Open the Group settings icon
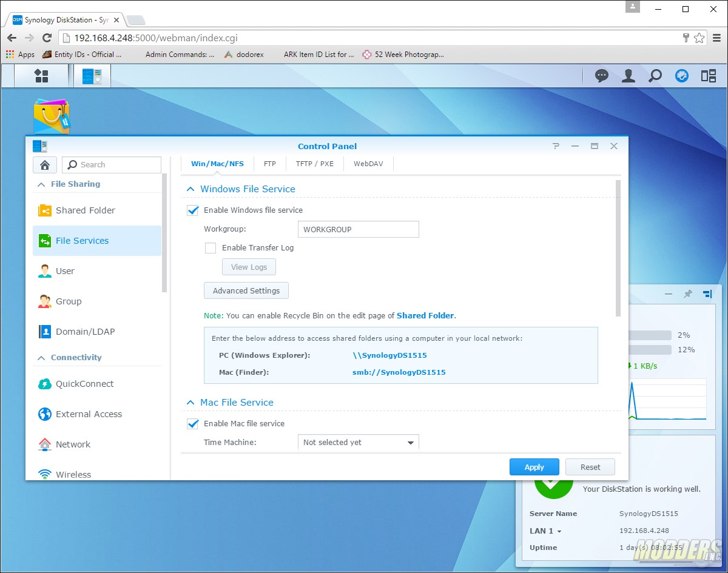Image resolution: width=728 pixels, height=573 pixels. pyautogui.click(x=45, y=301)
